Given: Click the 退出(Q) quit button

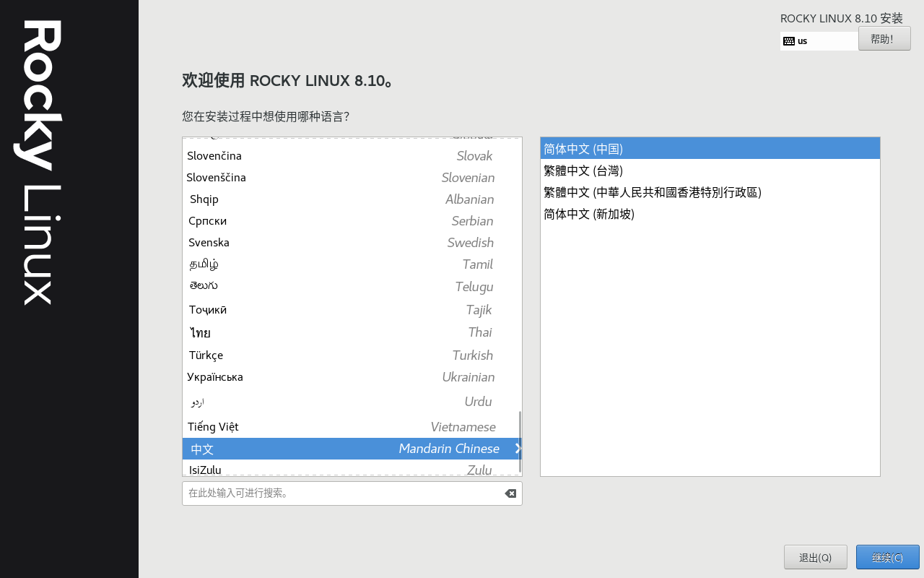Looking at the screenshot, I should 816,557.
